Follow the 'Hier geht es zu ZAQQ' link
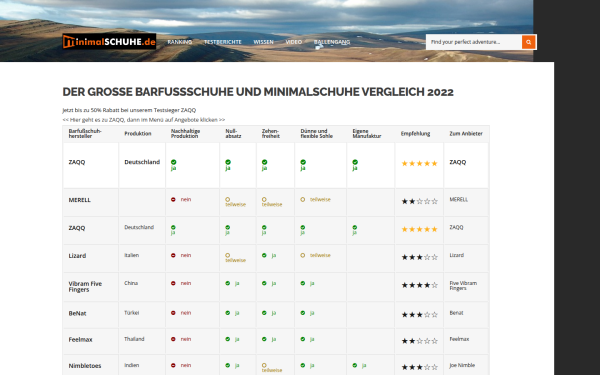The height and width of the screenshot is (375, 600). point(144,120)
